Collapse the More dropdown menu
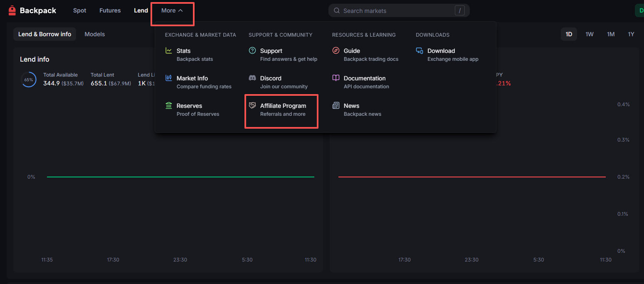644x284 pixels. 172,10
